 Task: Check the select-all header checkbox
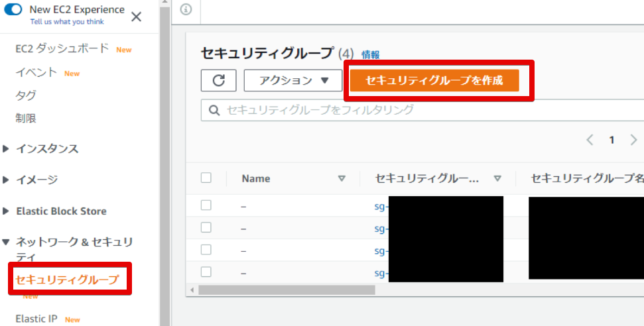(x=206, y=178)
